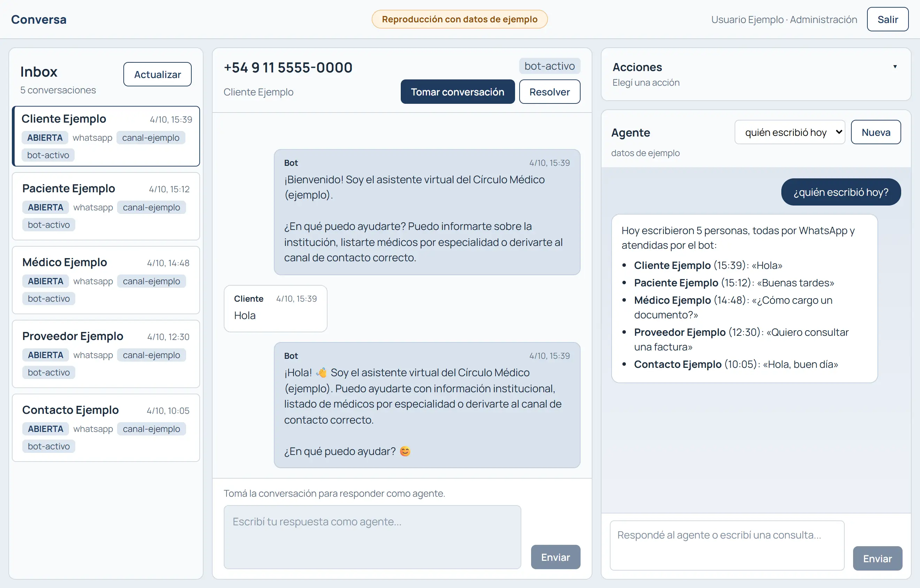Click 'Paciente Ejemplo' in agent summary list
The image size is (920, 588).
click(x=676, y=283)
